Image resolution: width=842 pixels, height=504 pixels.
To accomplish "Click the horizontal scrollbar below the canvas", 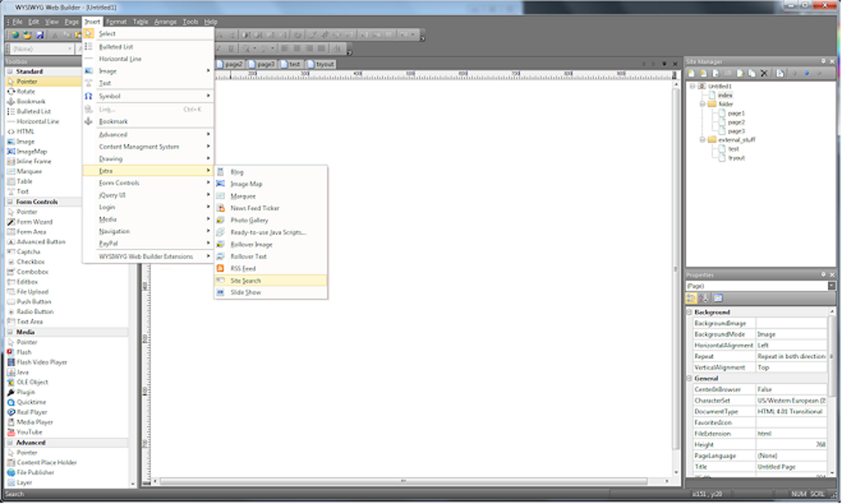I will click(x=404, y=482).
